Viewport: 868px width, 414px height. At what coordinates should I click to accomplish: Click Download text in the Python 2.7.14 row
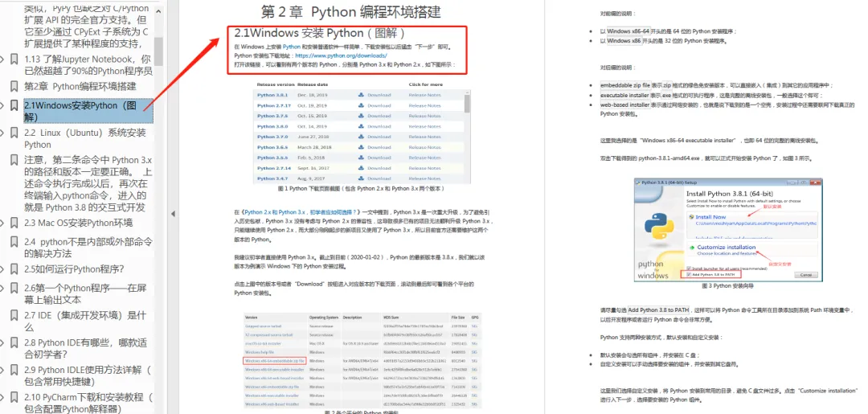pos(379,168)
